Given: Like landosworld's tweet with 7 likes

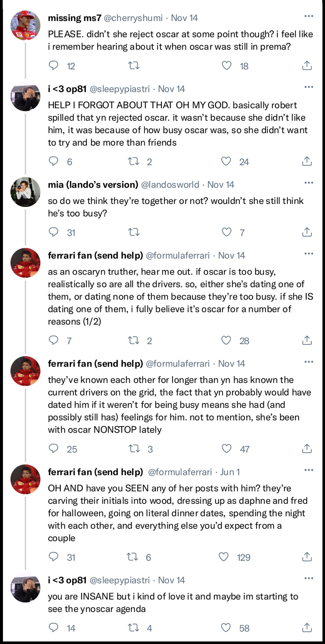Looking at the screenshot, I should [x=226, y=232].
